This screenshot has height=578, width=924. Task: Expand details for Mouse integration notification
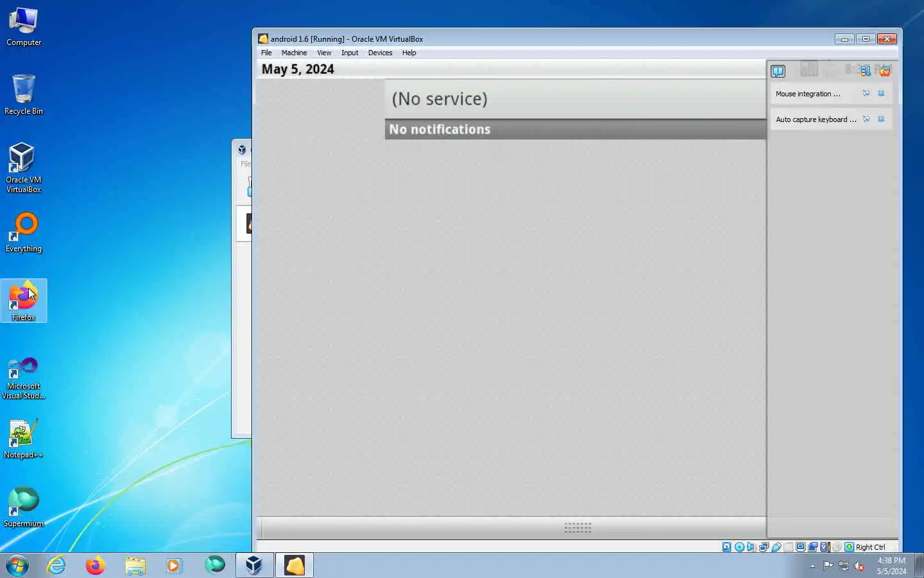pyautogui.click(x=866, y=93)
